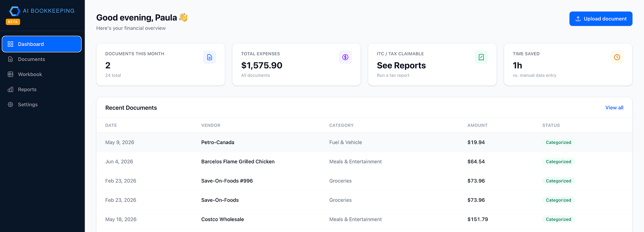Click the Workbook table icon in sidebar

point(10,74)
